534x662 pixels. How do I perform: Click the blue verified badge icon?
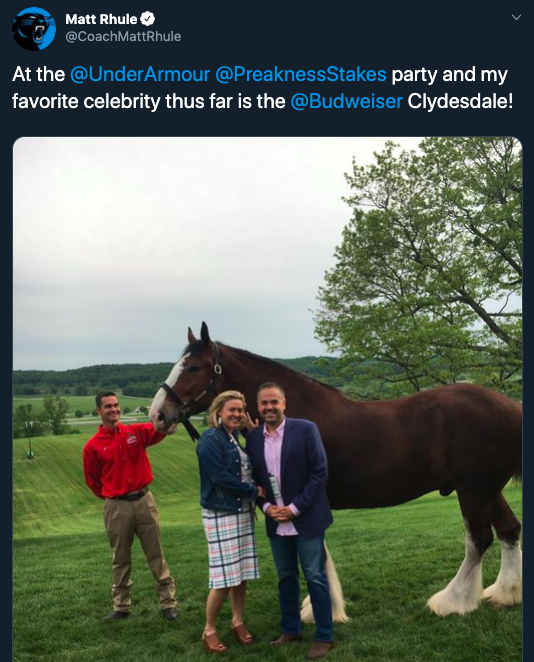click(x=148, y=19)
